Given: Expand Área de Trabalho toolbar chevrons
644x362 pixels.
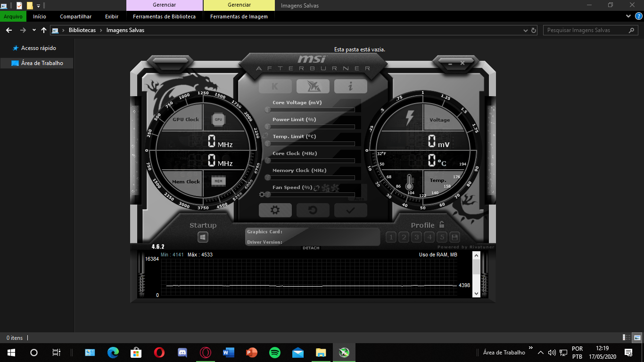Looking at the screenshot, I should coord(531,348).
